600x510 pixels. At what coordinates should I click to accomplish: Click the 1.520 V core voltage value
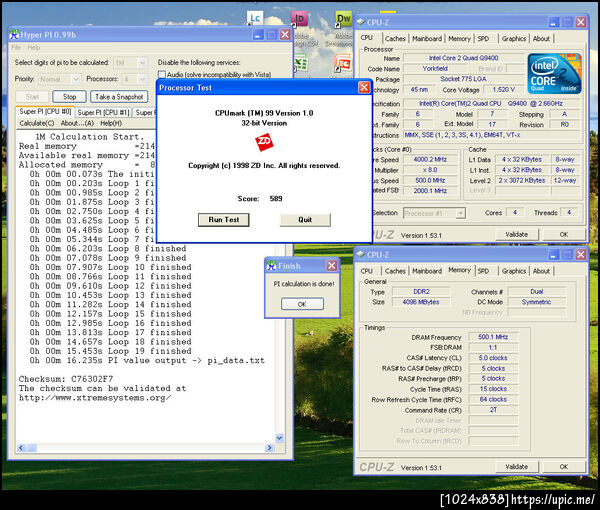(x=503, y=90)
